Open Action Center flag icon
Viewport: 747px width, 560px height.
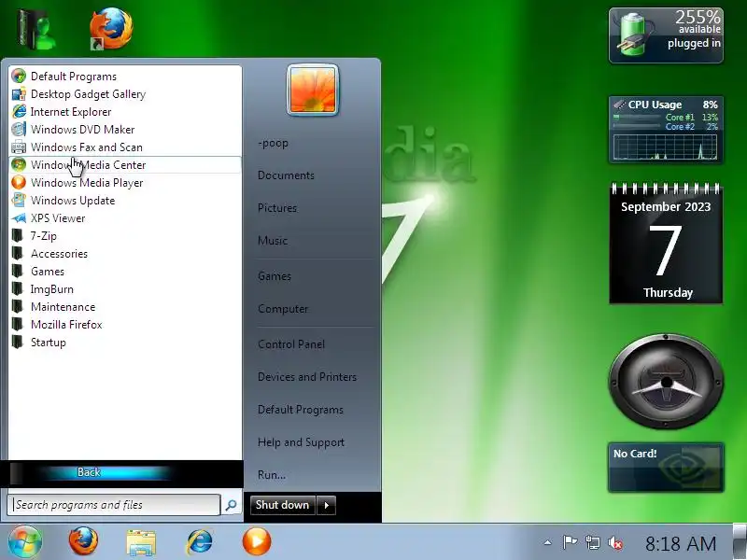pos(570,542)
